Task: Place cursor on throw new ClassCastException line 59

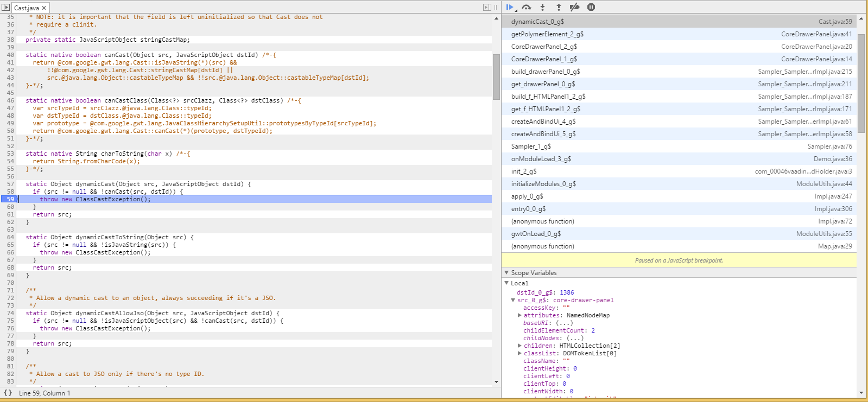Action: point(95,199)
